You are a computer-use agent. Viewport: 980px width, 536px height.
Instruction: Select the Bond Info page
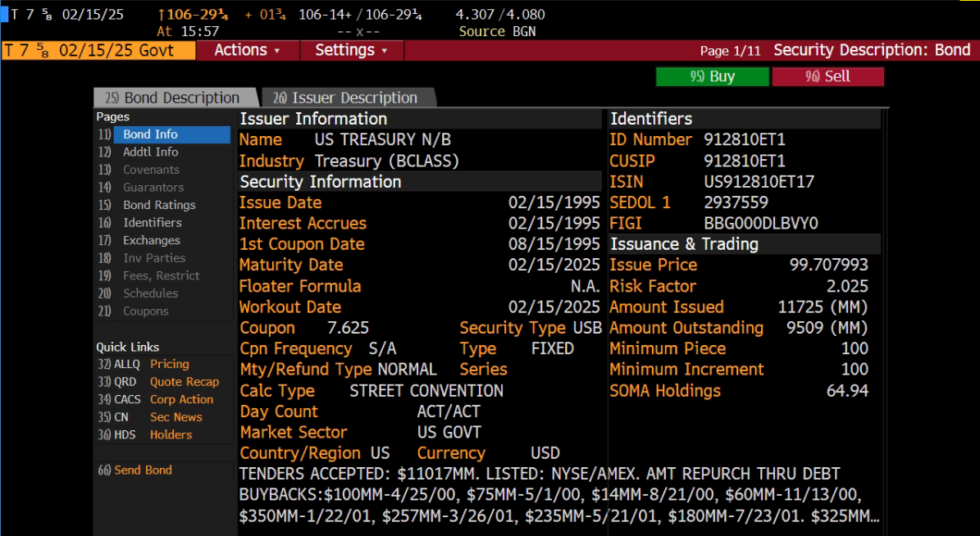coord(171,134)
